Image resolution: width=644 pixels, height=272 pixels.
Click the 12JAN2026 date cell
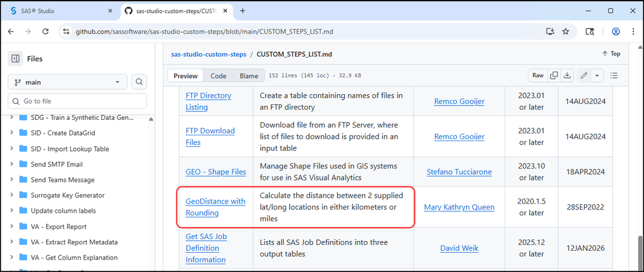(585, 248)
